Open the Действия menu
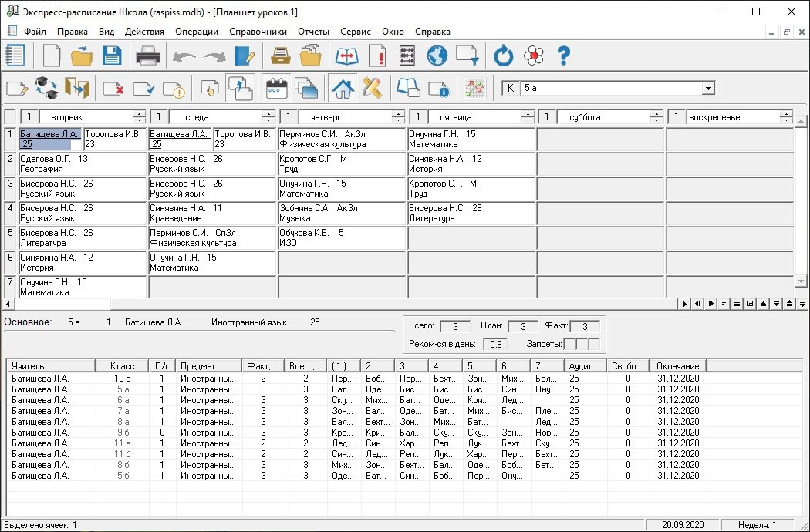810x532 pixels. pyautogui.click(x=145, y=32)
